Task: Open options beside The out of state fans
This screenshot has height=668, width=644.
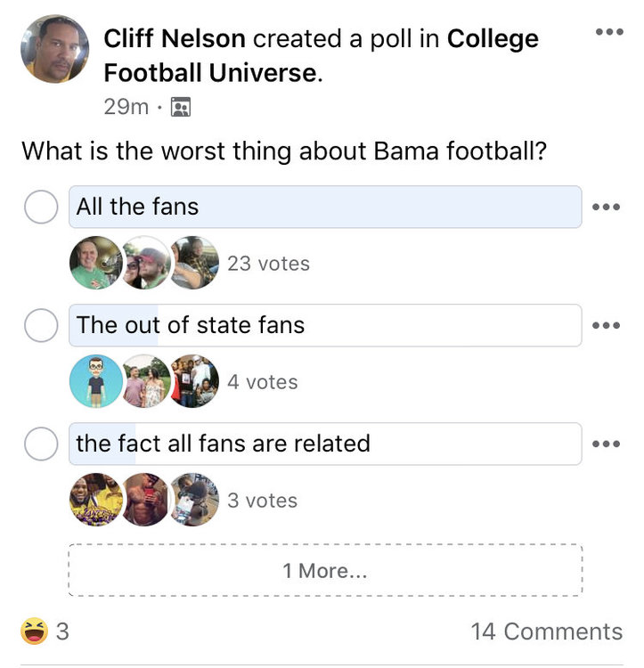Action: tap(606, 325)
